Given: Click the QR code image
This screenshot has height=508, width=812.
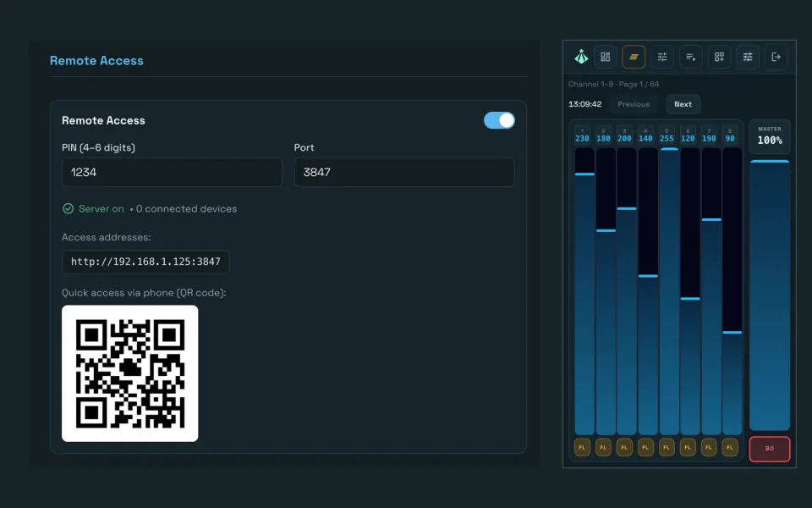Looking at the screenshot, I should pos(130,373).
